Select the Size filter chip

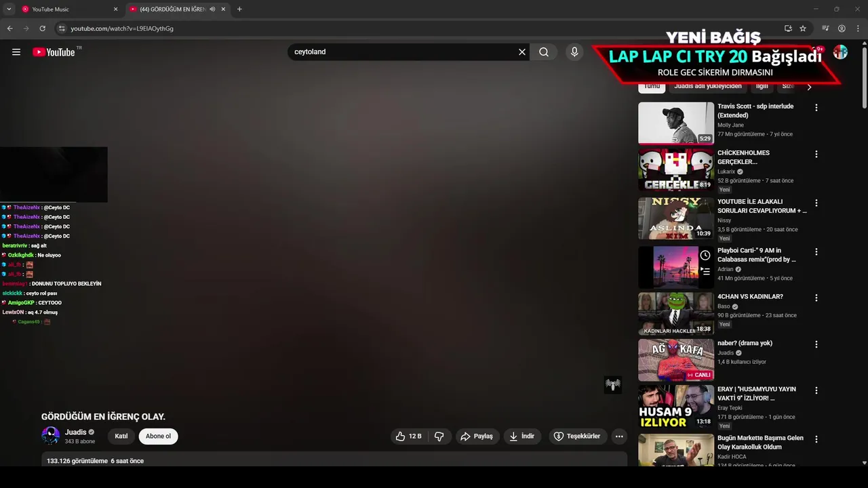[787, 87]
